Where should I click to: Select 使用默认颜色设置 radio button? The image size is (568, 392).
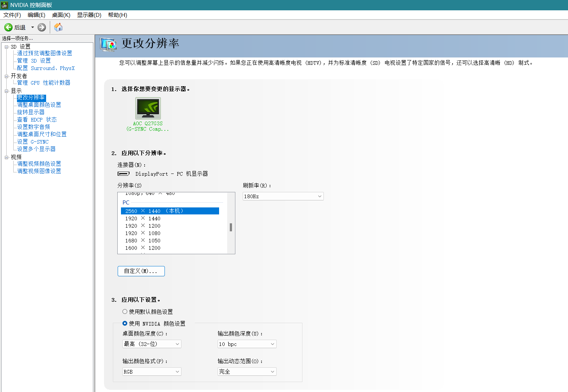tap(125, 312)
